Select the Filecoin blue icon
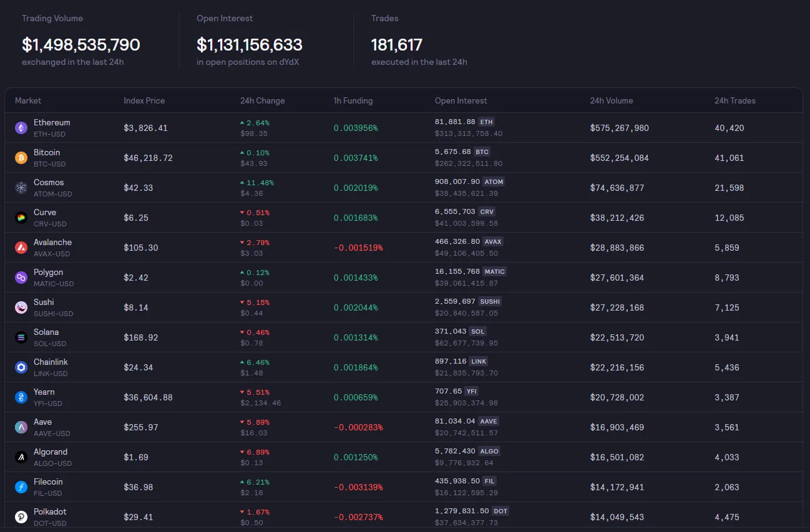 pos(21,487)
